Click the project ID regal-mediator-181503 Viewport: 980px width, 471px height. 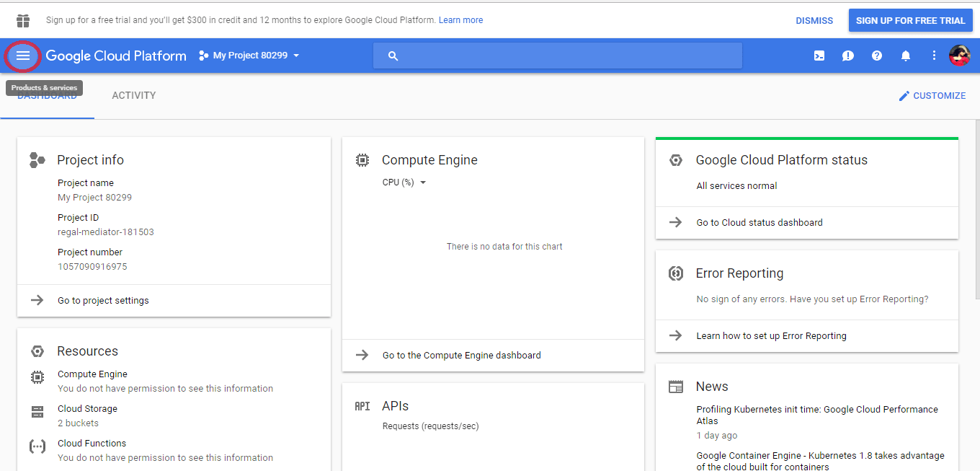click(106, 232)
